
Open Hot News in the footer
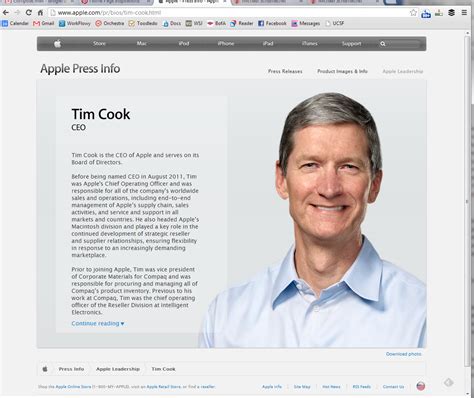331,387
